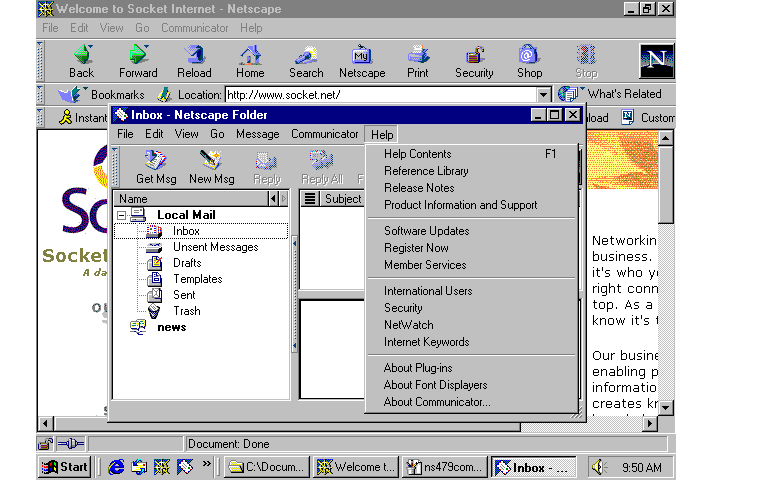The image size is (770, 480).
Task: Open the Location URL dropdown arrow
Action: (x=544, y=95)
